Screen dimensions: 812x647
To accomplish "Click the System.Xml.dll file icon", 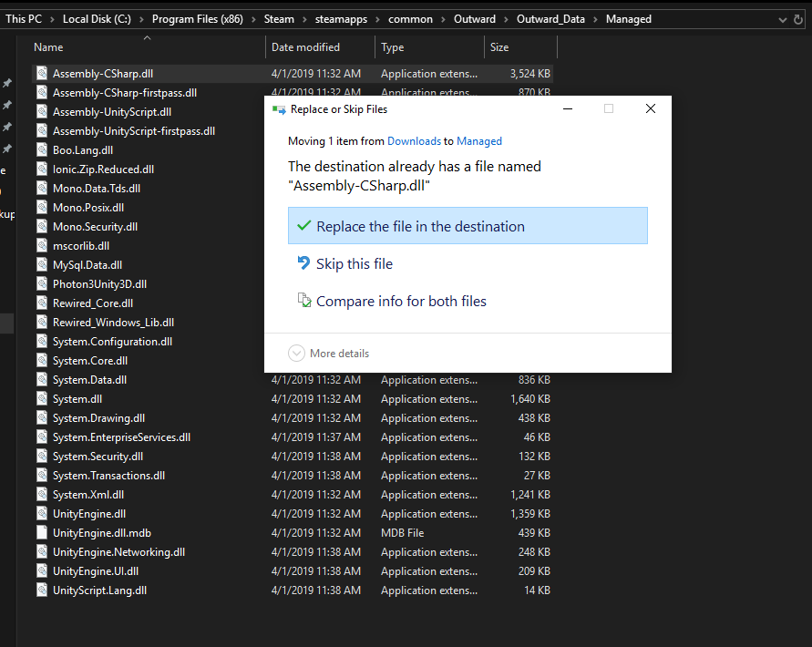I will tap(41, 495).
